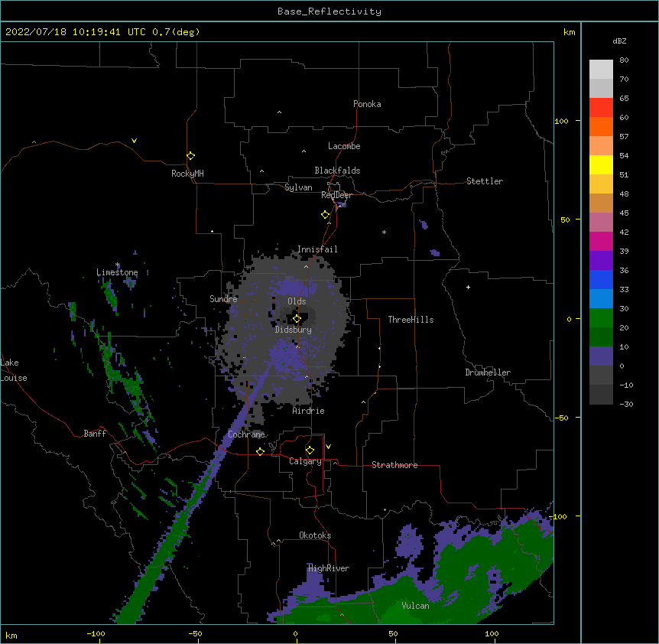Click the yellow diamond marker above Calgary label
This screenshot has width=659, height=644.
coord(310,450)
